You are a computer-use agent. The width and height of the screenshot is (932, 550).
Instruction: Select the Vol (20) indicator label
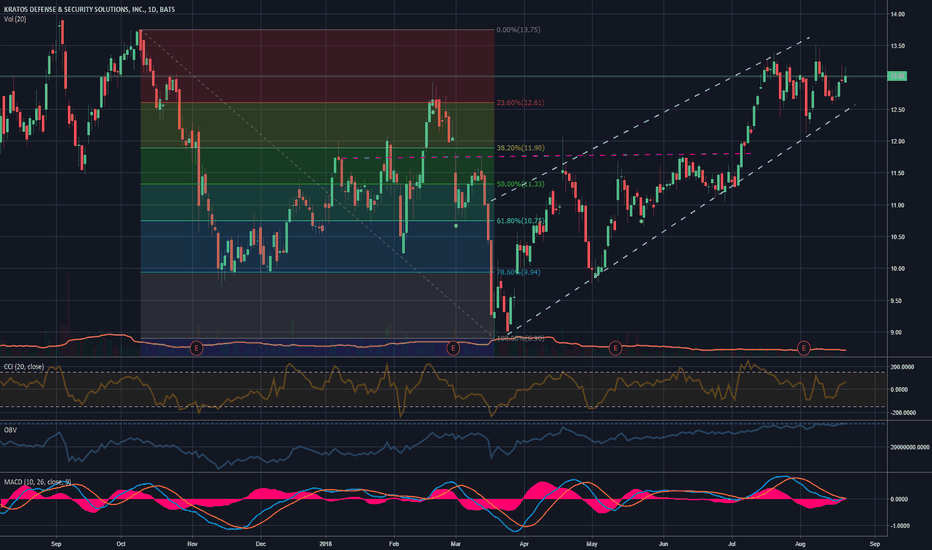pos(15,19)
